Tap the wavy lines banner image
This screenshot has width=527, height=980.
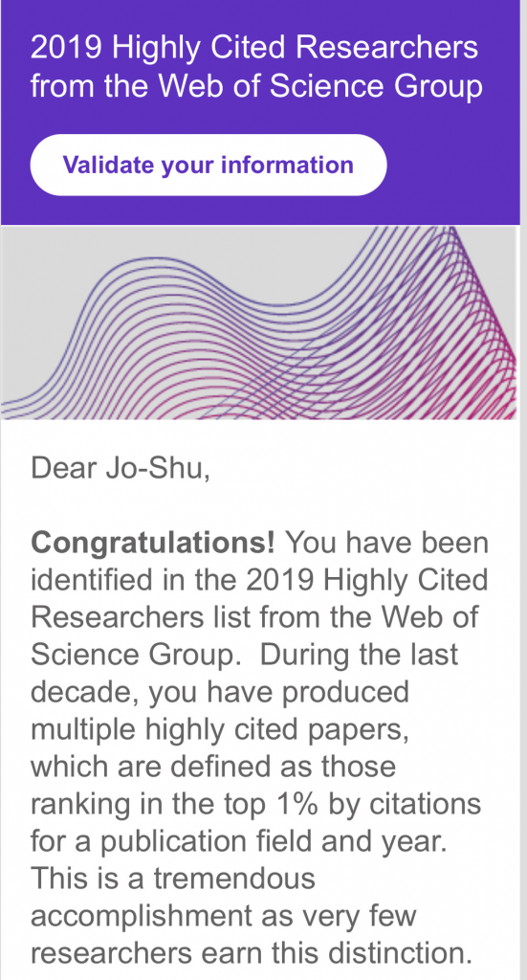click(258, 323)
